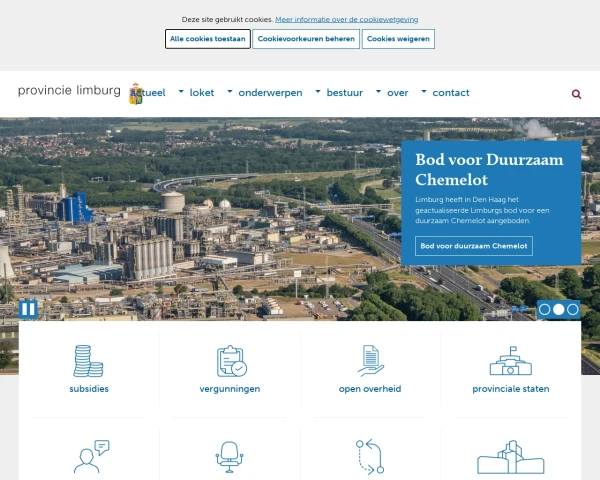The width and height of the screenshot is (600, 480).
Task: Click the route arrows icon
Action: click(370, 457)
